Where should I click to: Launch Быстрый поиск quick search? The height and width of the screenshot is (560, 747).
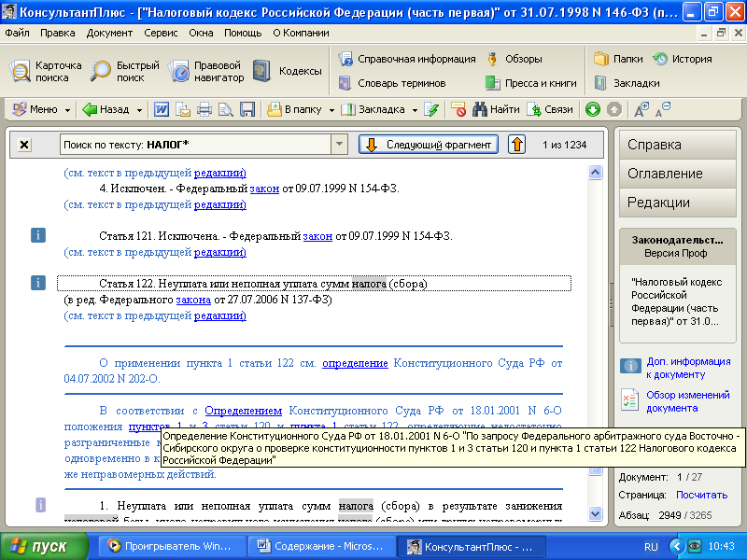pos(125,72)
